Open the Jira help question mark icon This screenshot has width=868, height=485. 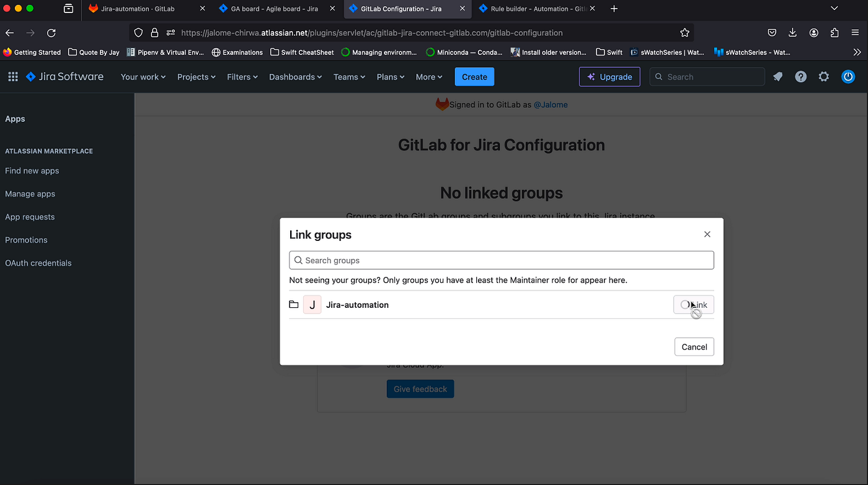click(x=800, y=77)
